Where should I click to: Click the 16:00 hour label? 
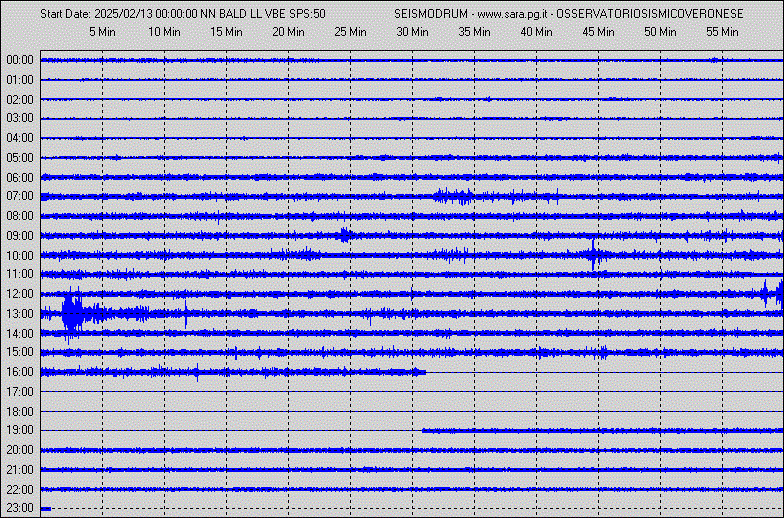tap(20, 372)
